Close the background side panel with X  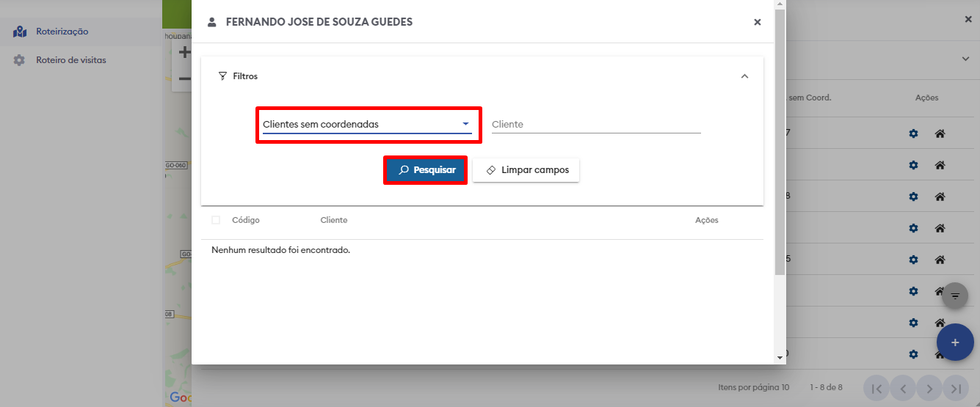pyautogui.click(x=968, y=19)
